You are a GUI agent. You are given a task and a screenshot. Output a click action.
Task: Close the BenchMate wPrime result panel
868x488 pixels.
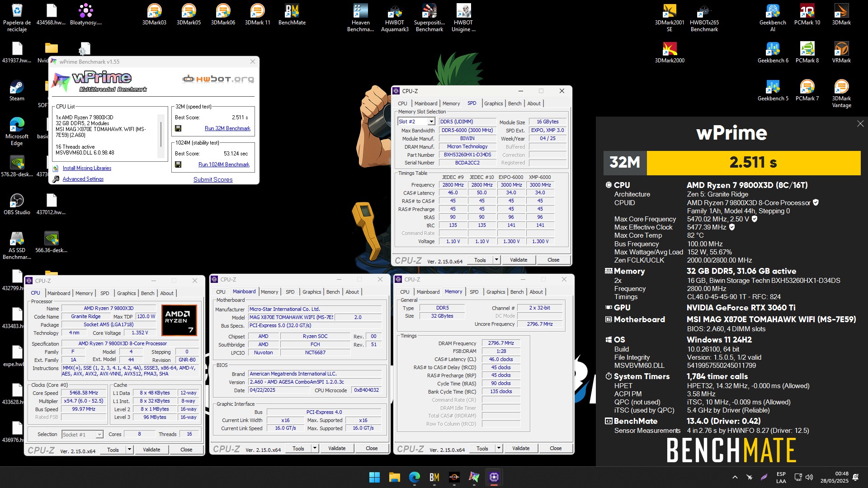(860, 124)
